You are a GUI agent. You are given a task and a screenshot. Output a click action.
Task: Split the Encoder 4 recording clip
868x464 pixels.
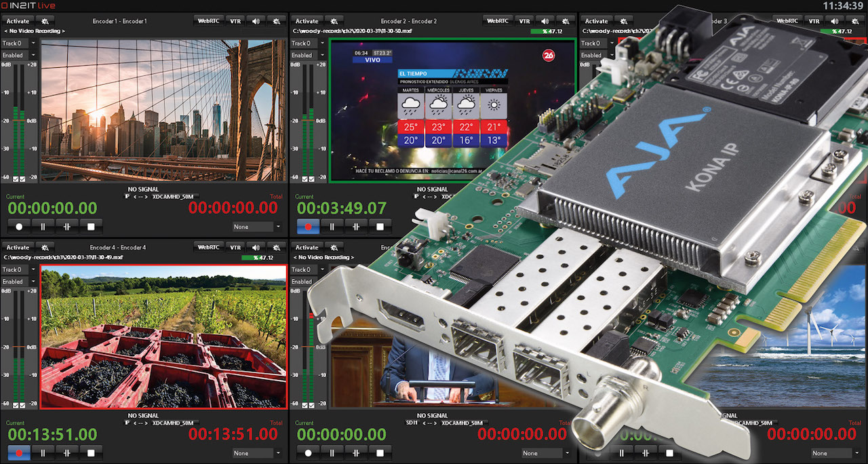[x=66, y=452]
